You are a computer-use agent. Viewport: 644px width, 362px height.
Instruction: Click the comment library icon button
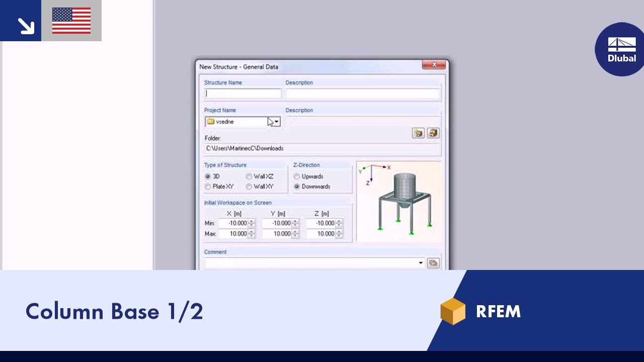pos(433,263)
